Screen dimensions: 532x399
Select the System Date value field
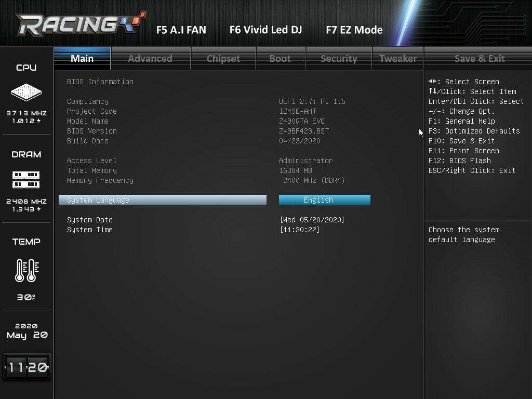coord(312,220)
